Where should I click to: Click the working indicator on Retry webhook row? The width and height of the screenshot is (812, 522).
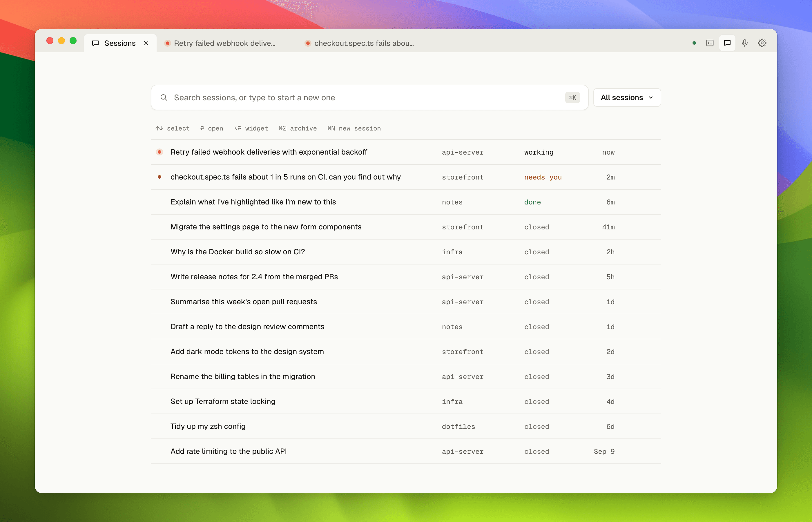159,152
